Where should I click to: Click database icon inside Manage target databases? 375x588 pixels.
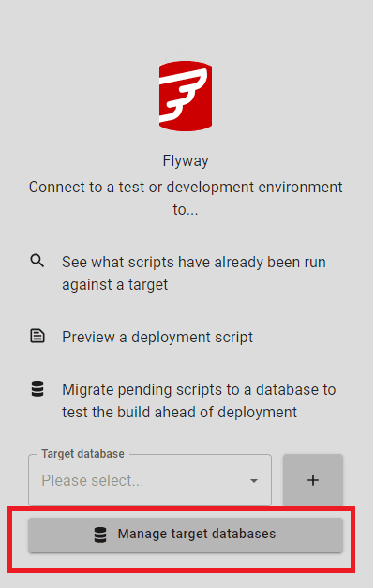point(100,535)
